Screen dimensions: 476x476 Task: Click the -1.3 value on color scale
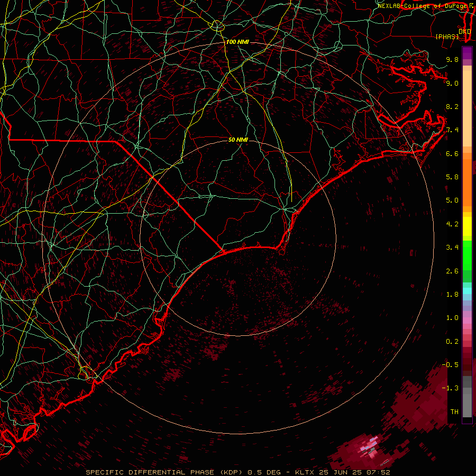[450, 388]
